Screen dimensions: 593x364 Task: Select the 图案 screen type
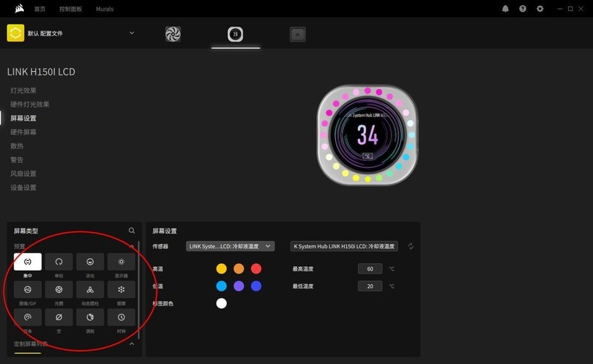point(121,289)
